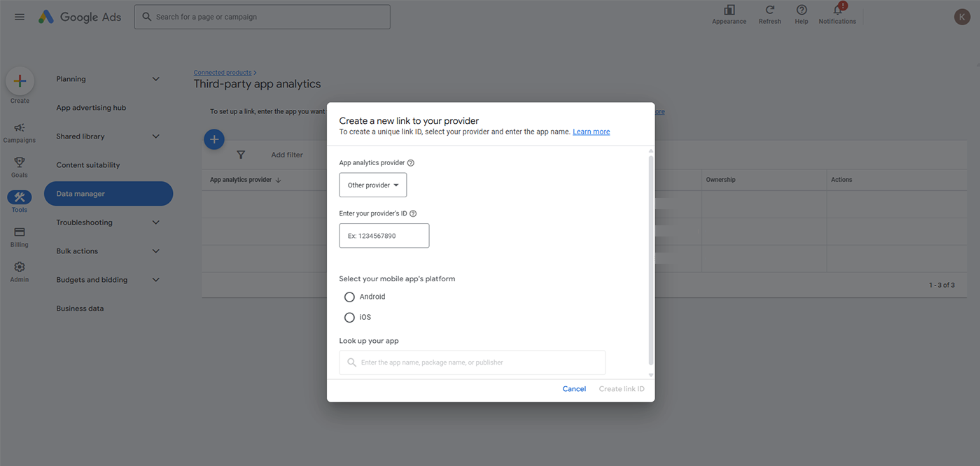Click Add filter text
Screen dimensions: 980x466
click(287, 155)
